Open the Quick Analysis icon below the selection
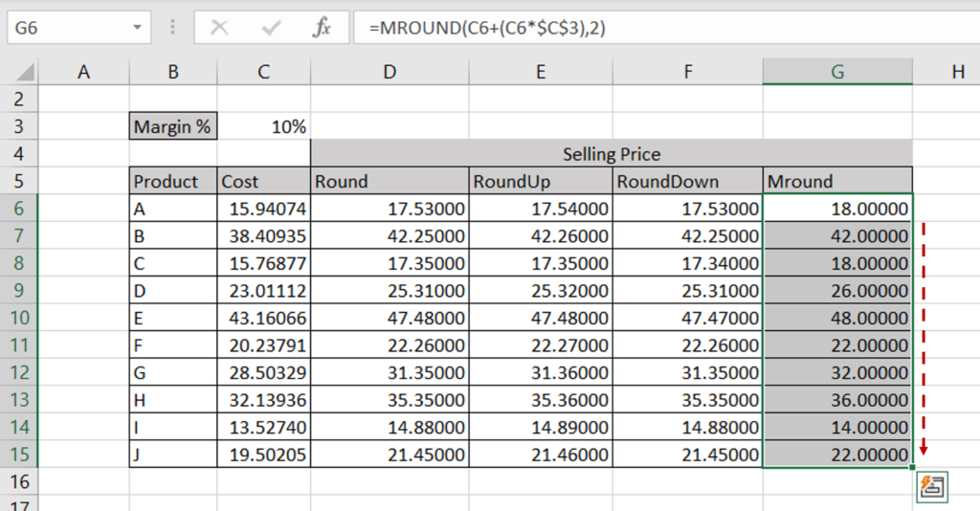Viewport: 980px width, 511px height. [932, 487]
